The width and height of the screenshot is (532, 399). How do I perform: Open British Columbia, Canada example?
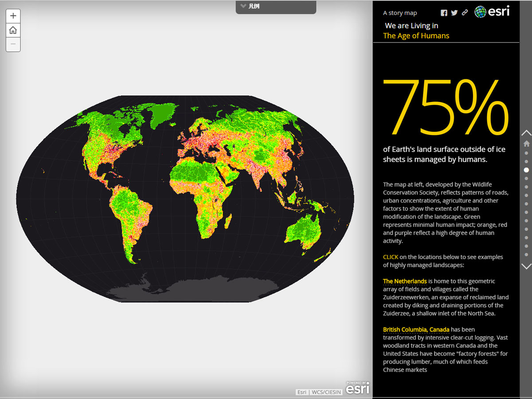pyautogui.click(x=416, y=329)
